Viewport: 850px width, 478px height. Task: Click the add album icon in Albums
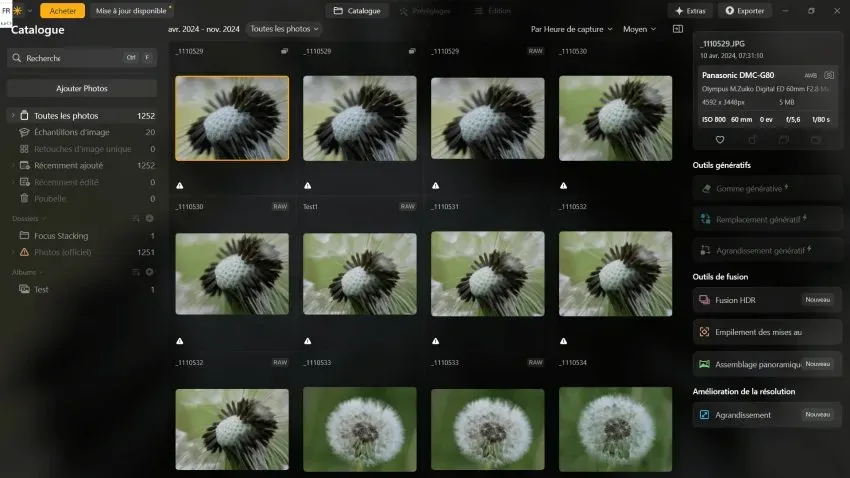click(x=150, y=272)
